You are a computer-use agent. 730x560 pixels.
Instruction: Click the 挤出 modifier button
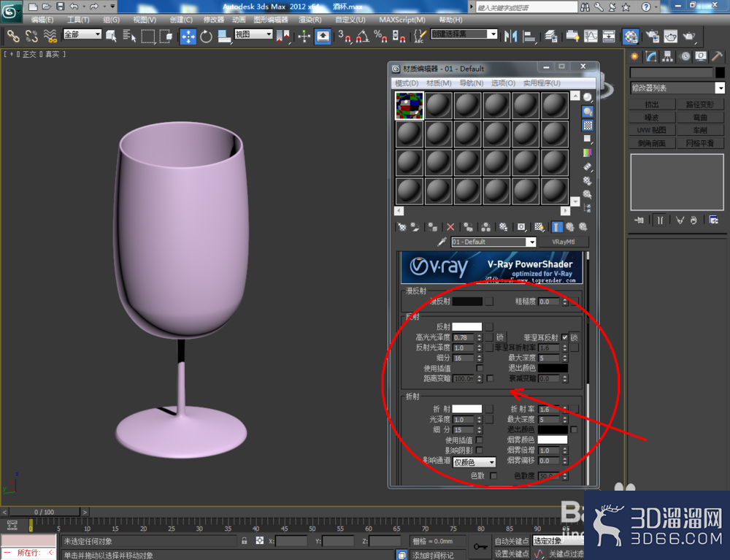click(652, 104)
